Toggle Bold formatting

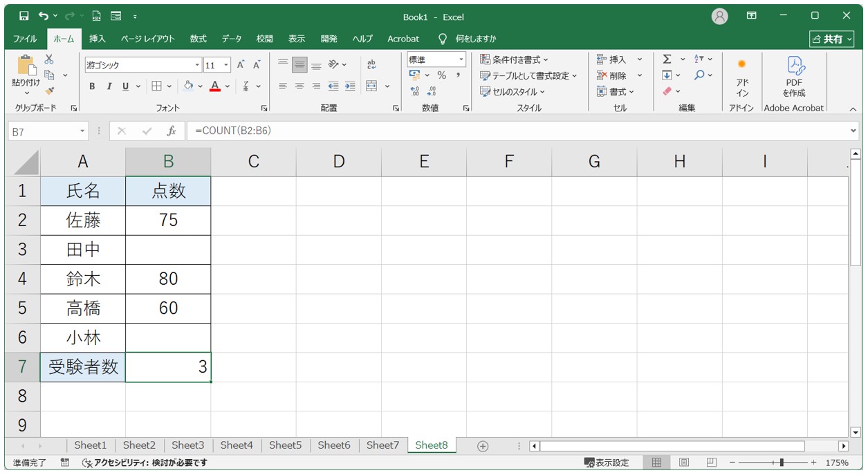point(92,86)
